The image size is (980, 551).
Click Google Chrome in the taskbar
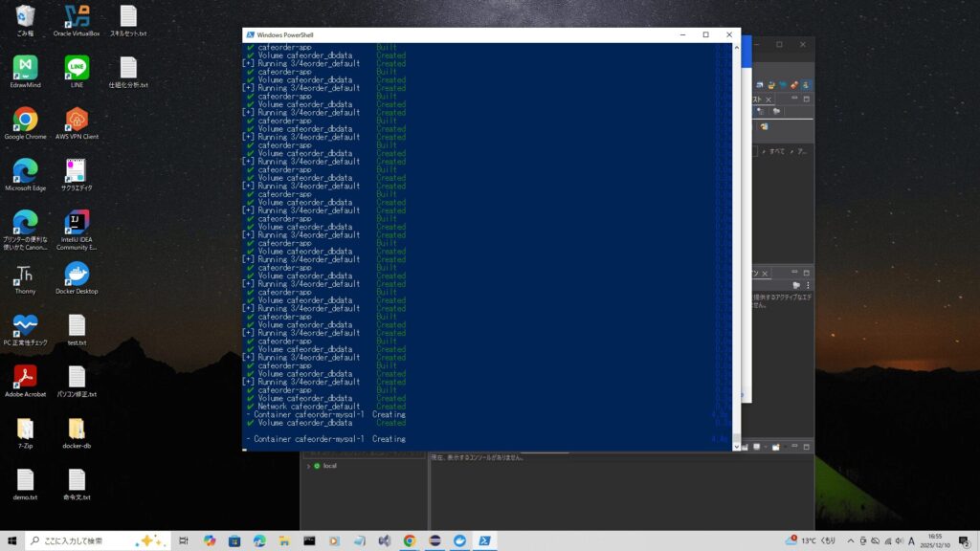coord(410,540)
